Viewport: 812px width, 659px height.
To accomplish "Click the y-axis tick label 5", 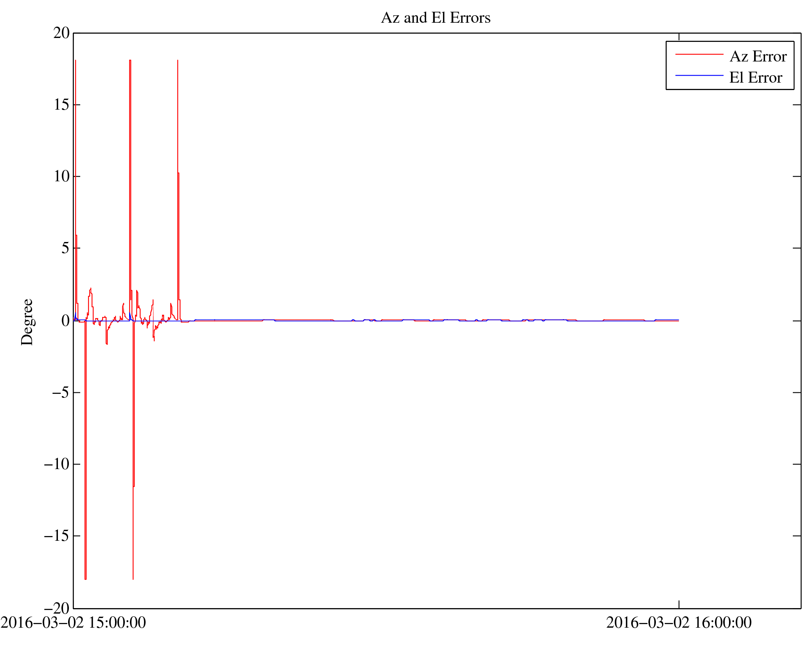I will coord(65,248).
